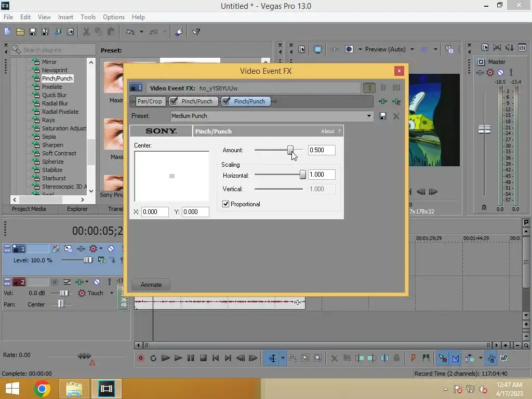
Task: Click the Center X coordinate field
Action: point(155,212)
